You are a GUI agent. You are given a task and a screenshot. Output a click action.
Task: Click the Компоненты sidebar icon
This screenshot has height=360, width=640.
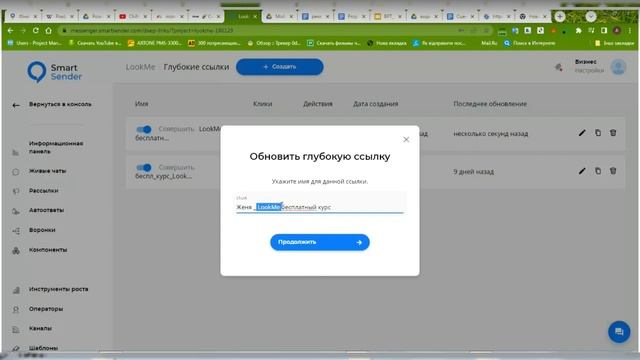16,251
